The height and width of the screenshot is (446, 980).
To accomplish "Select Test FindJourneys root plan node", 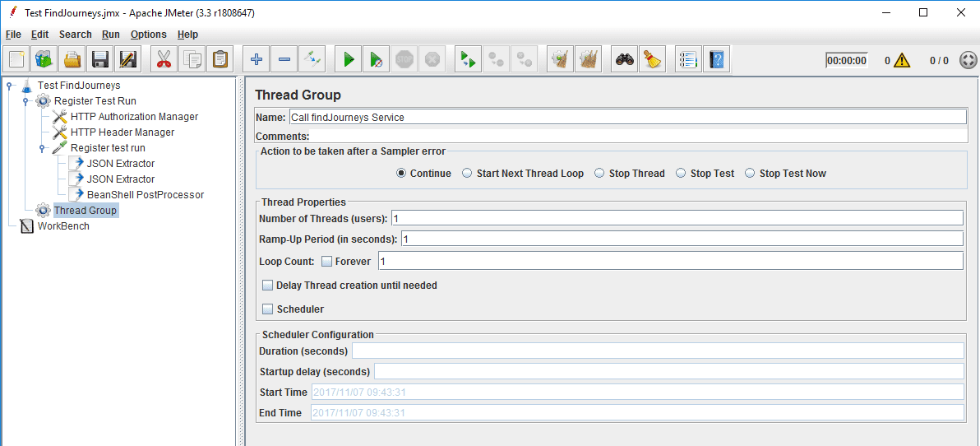I will point(79,85).
